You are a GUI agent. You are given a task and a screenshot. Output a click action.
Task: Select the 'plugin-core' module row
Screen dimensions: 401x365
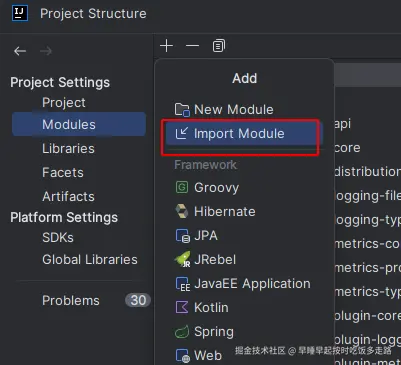tap(367, 316)
